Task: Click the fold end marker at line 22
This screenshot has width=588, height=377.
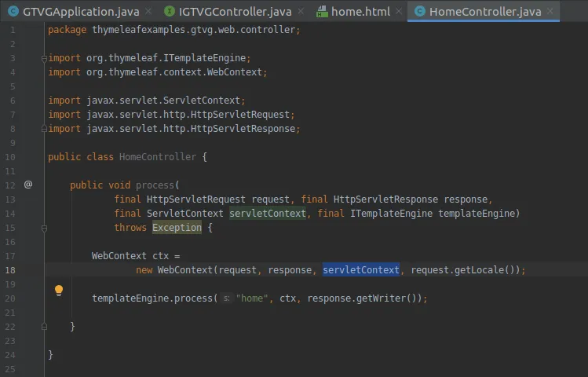Action: click(44, 327)
